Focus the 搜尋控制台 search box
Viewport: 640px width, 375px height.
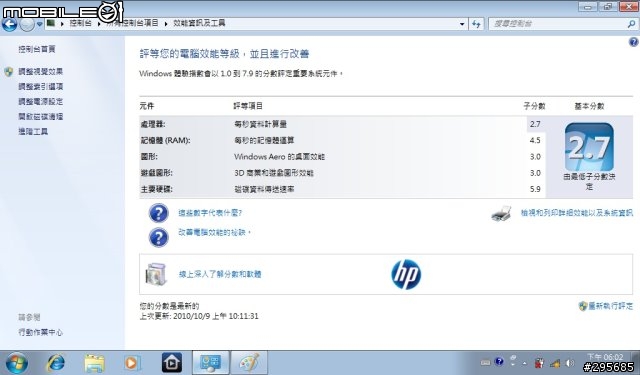557,24
